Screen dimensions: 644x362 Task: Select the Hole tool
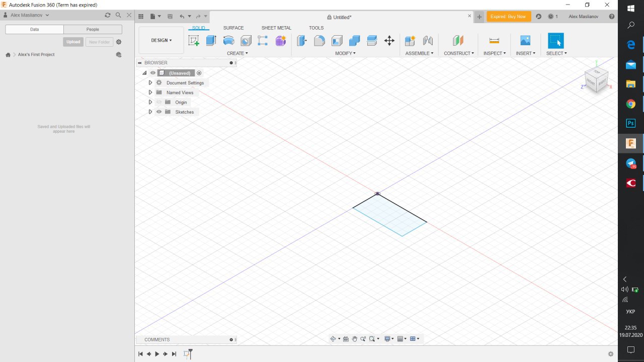pos(246,41)
